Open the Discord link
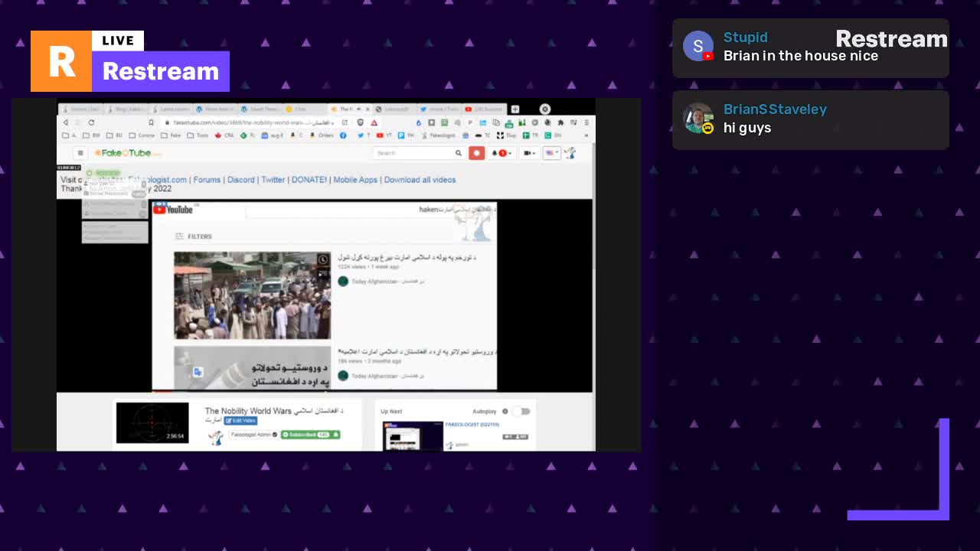Screen dimensions: 980x551 point(240,180)
